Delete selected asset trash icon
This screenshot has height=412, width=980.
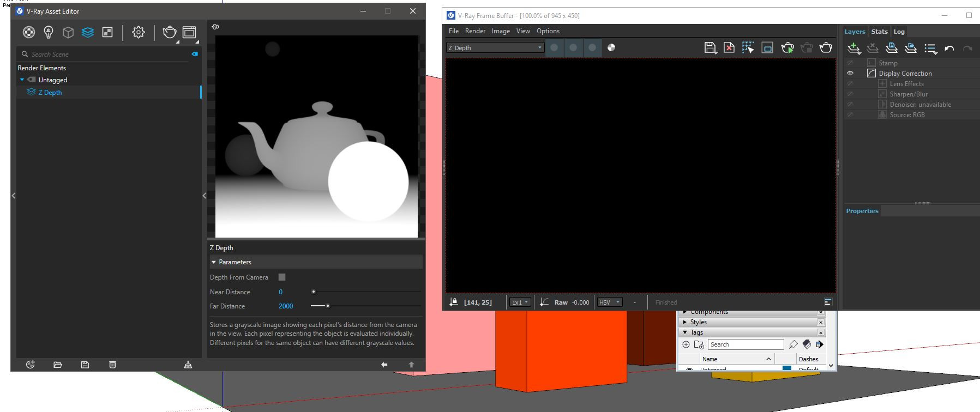coord(112,365)
